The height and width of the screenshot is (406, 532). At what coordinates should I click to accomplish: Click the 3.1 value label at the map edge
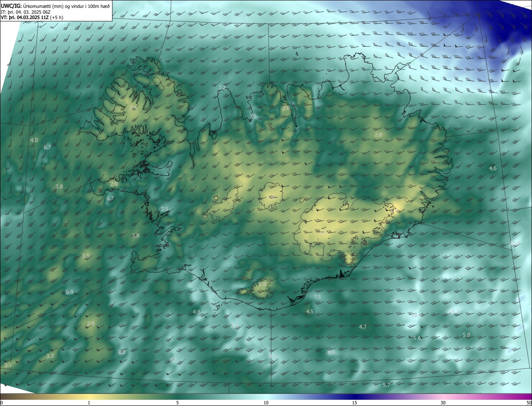point(8,365)
